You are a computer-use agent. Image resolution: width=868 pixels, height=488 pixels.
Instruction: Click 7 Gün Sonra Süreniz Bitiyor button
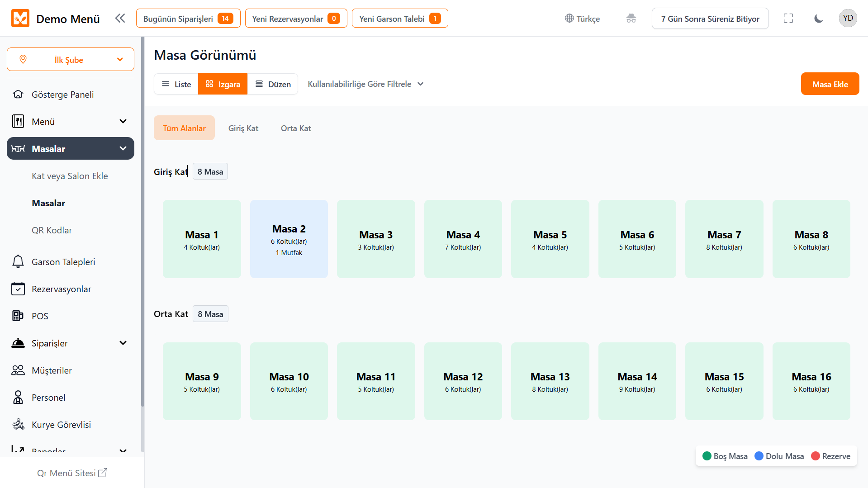click(x=710, y=19)
